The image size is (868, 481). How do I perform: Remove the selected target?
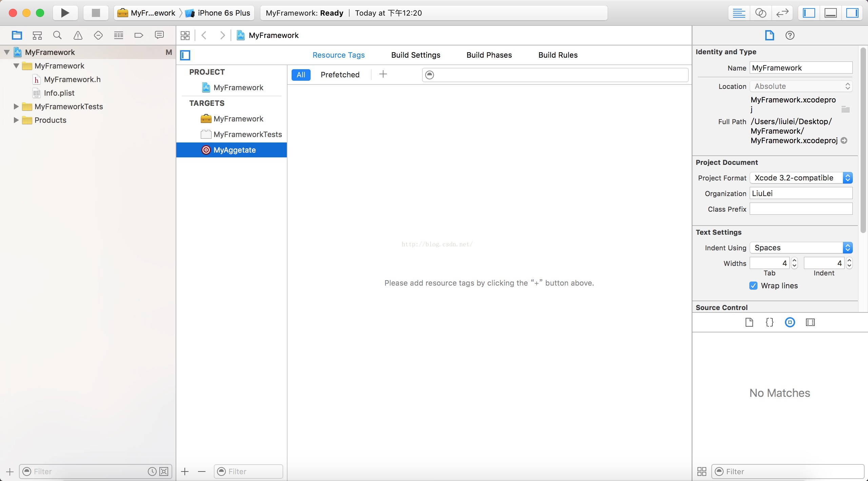[x=202, y=472]
